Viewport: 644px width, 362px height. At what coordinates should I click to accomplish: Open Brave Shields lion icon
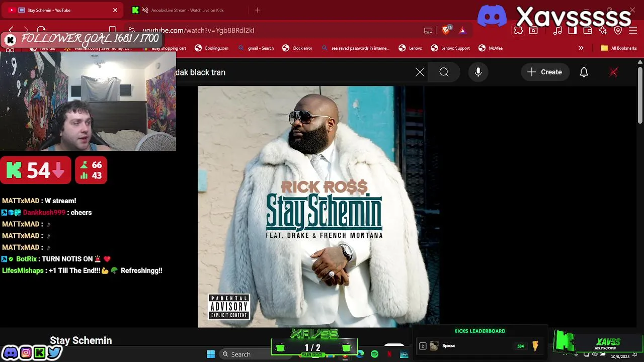click(446, 30)
